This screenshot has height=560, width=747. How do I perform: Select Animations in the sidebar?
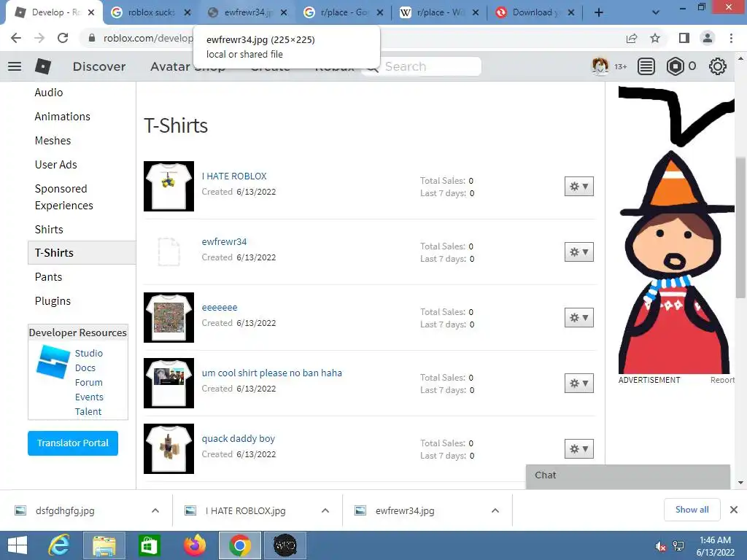click(63, 117)
